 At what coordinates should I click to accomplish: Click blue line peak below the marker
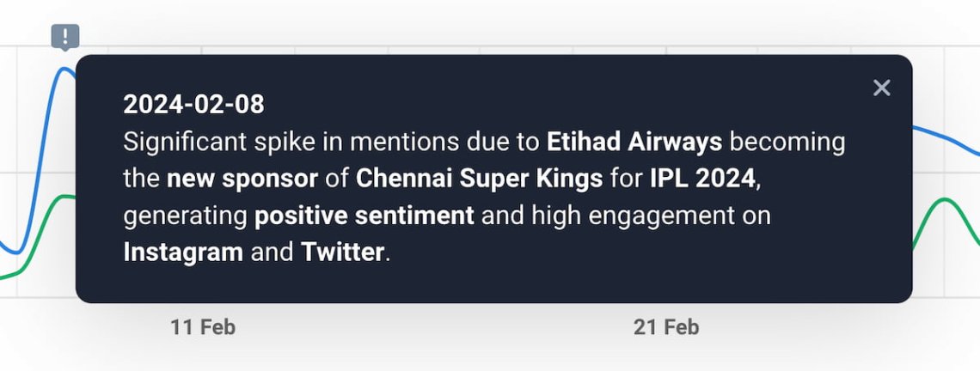click(x=64, y=69)
